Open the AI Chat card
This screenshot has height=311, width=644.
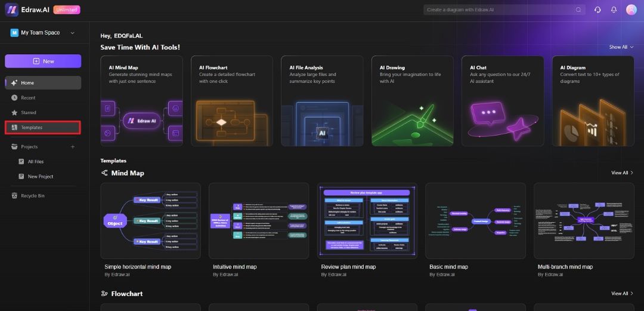(503, 101)
